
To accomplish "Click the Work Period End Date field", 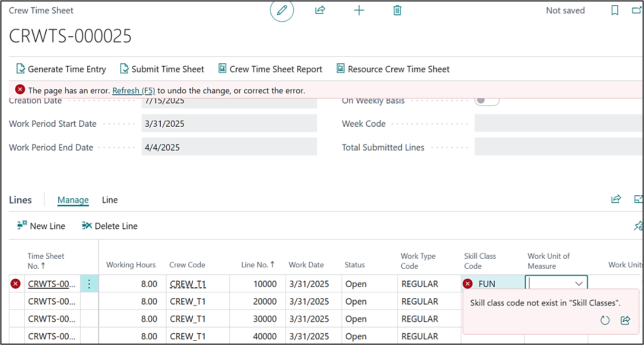I will (229, 147).
